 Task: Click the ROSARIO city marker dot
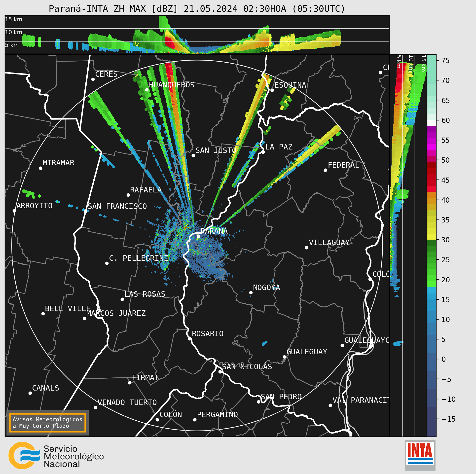pos(190,339)
